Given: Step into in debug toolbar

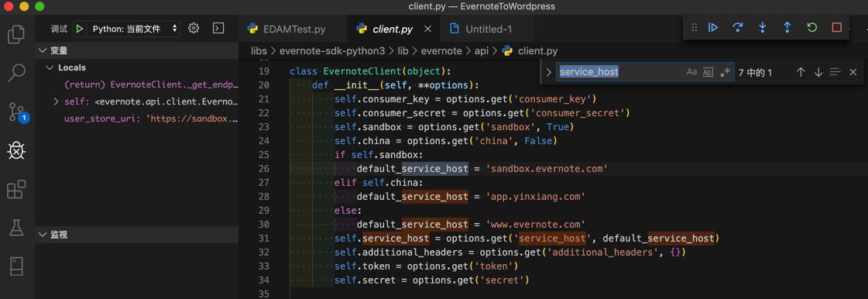Looking at the screenshot, I should [762, 27].
